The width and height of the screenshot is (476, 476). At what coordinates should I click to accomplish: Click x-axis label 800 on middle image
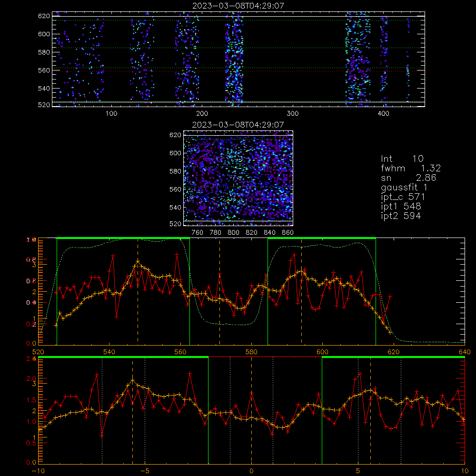tap(233, 233)
